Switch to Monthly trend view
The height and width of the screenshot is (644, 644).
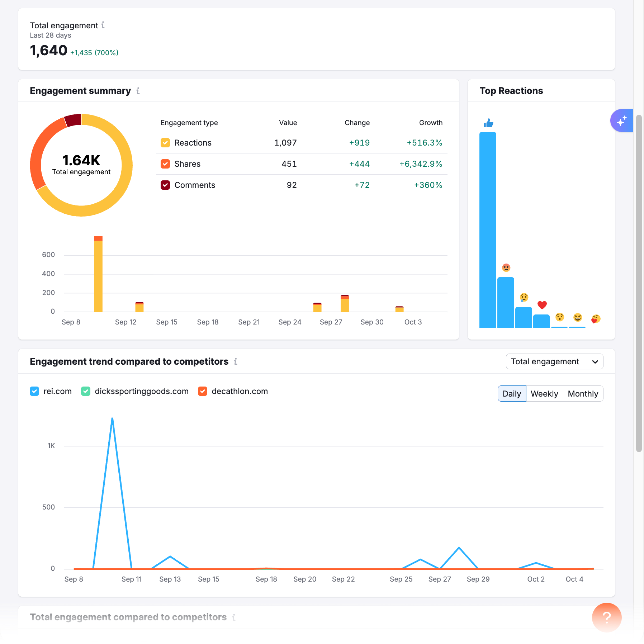[x=583, y=393]
